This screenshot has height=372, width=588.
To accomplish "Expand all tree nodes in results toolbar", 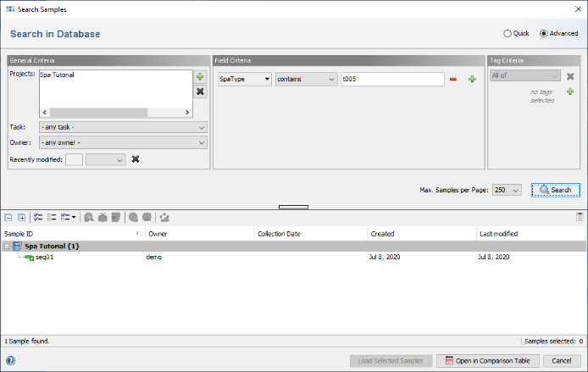I will click(x=22, y=217).
